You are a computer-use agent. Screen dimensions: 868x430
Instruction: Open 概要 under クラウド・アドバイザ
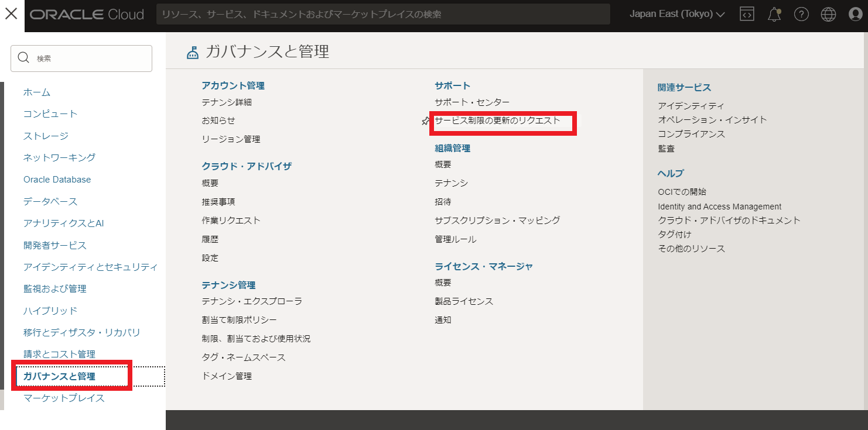pos(210,183)
